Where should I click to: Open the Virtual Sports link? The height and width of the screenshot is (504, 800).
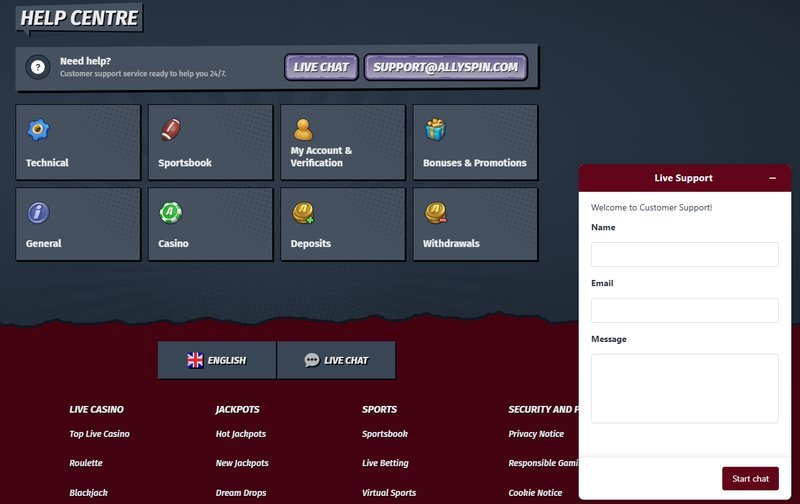click(x=389, y=492)
